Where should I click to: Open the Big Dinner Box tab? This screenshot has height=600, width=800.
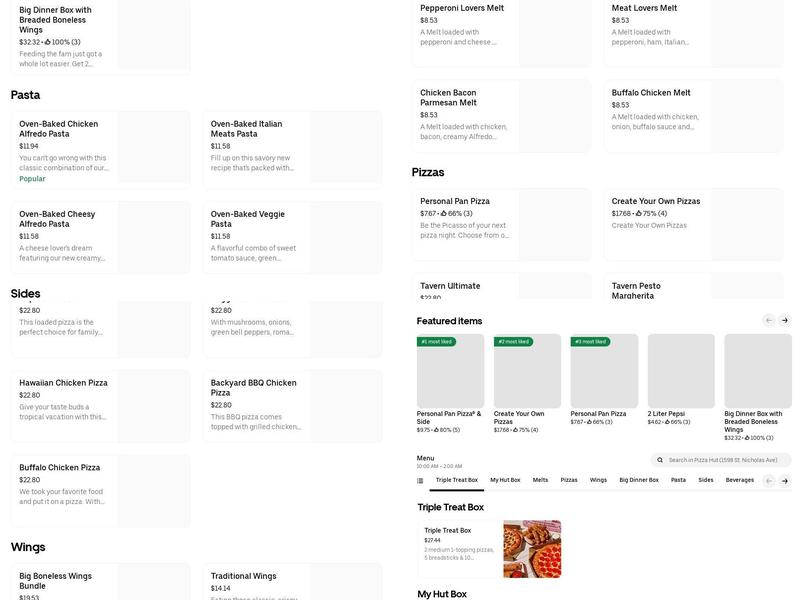[638, 480]
